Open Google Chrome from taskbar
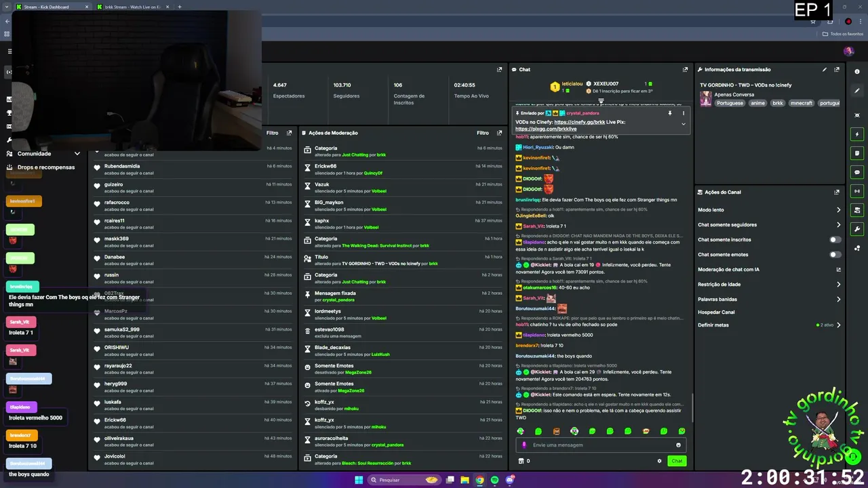The image size is (868, 488). pos(479,480)
